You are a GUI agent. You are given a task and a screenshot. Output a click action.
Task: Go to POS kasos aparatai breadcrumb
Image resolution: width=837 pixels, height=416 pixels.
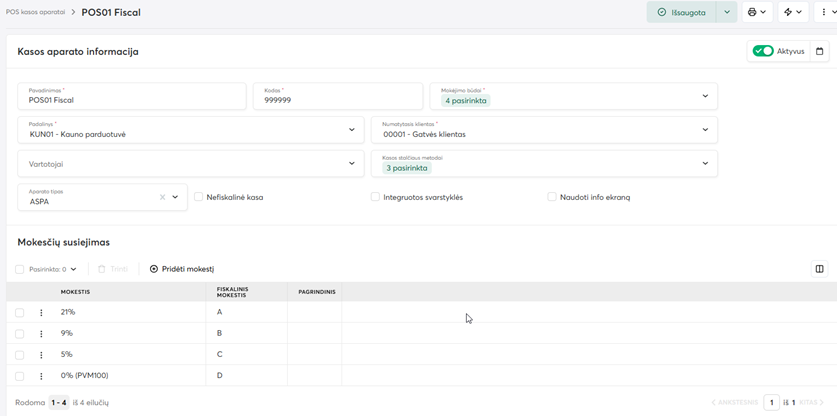[35, 13]
